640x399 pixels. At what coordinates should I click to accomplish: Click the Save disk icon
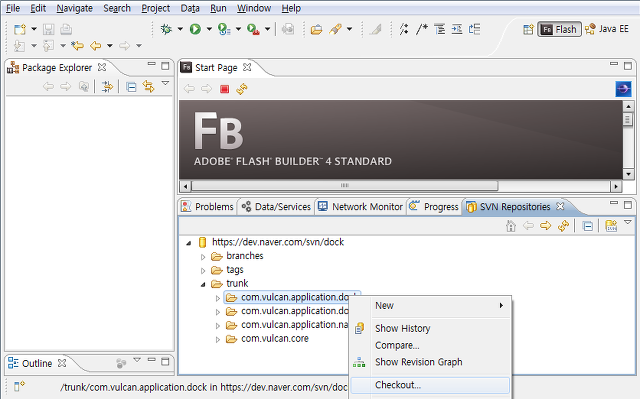pyautogui.click(x=49, y=29)
